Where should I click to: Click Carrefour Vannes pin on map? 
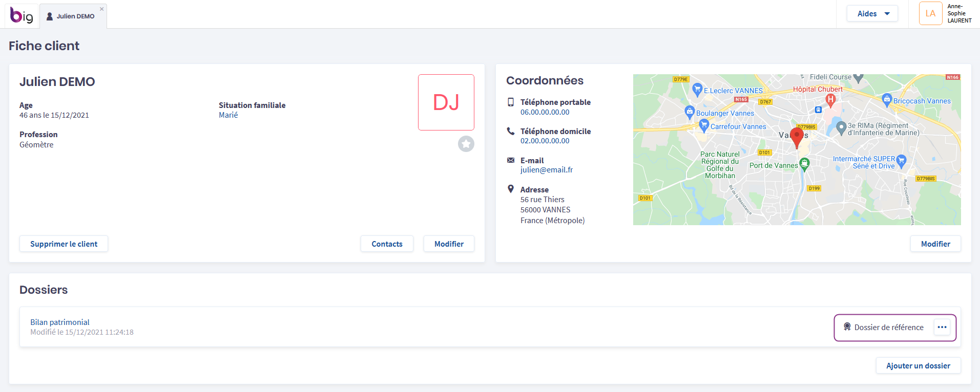pyautogui.click(x=704, y=125)
